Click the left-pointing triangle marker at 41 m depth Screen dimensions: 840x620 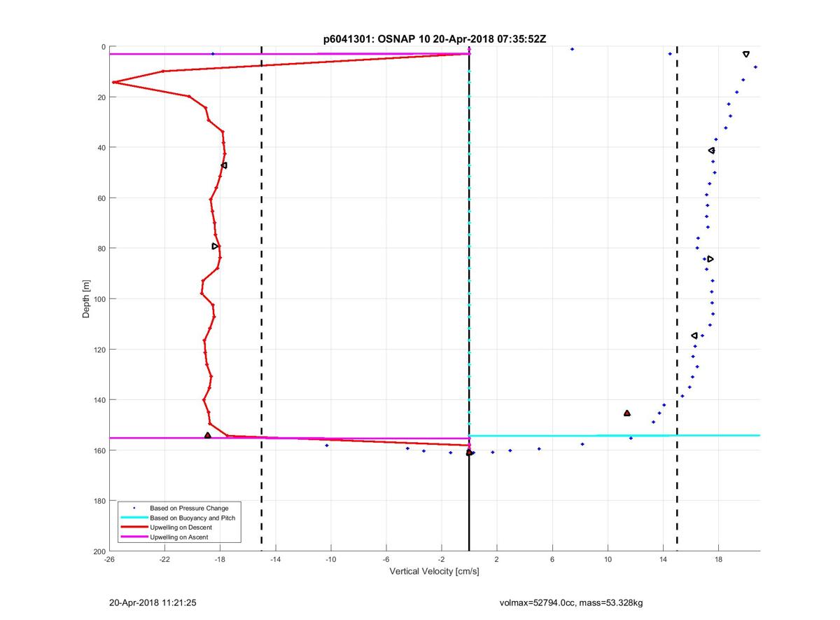[x=711, y=151]
